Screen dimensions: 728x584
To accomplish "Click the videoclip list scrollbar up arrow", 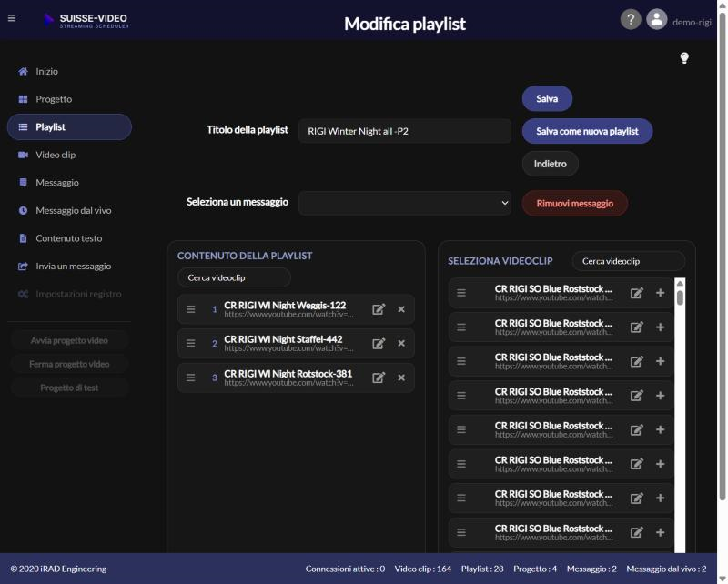I will [680, 283].
